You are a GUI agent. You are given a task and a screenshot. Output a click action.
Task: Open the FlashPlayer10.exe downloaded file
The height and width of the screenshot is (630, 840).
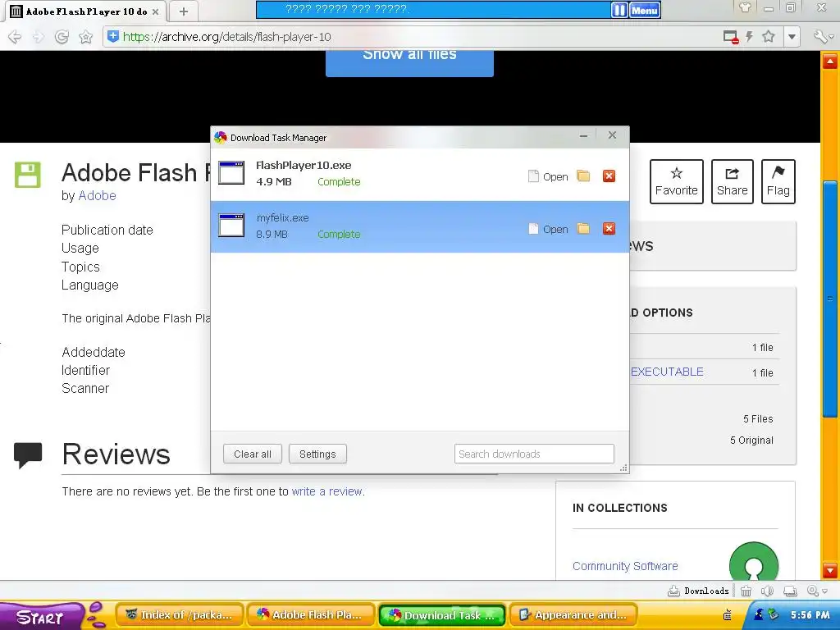point(548,177)
